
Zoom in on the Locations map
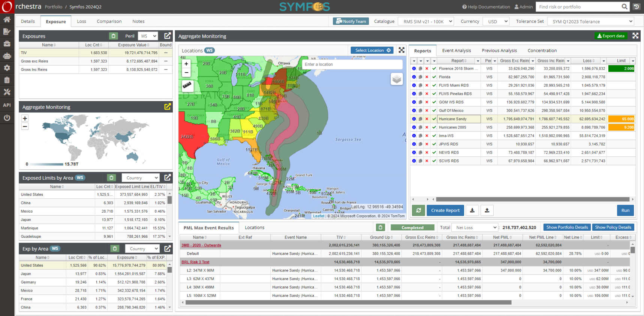point(186,64)
